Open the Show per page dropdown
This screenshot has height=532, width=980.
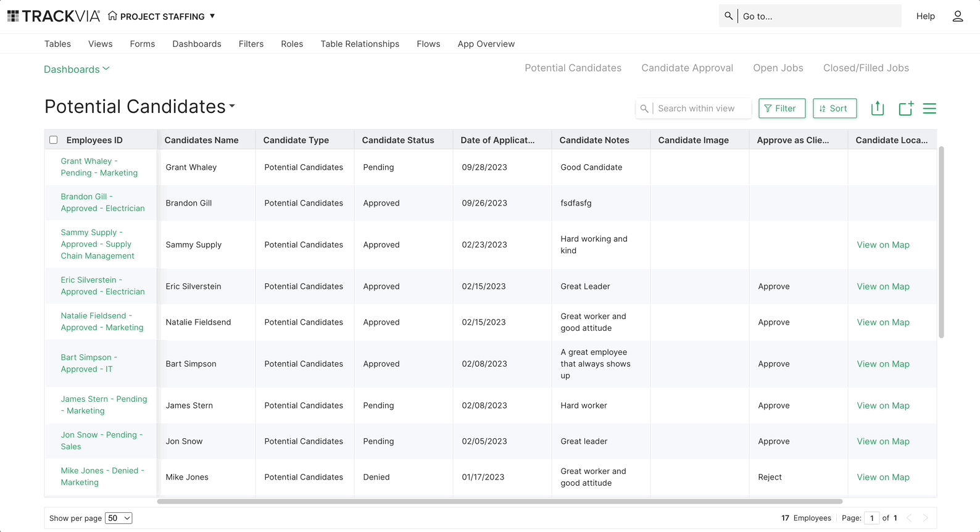(x=118, y=518)
